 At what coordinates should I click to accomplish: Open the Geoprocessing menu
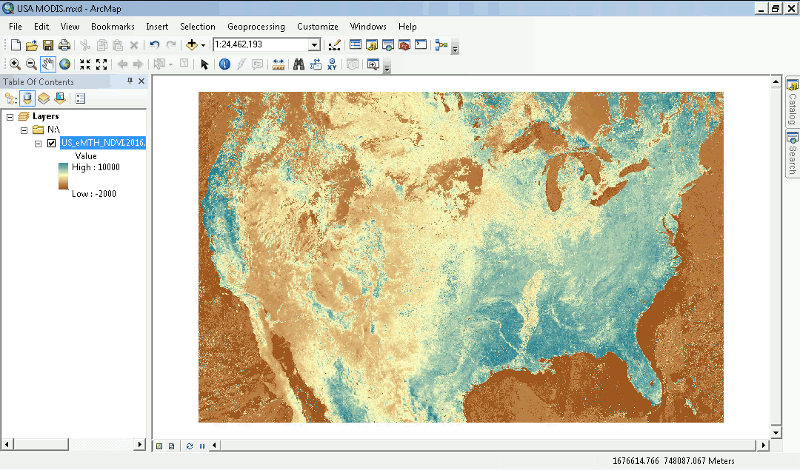click(x=255, y=25)
